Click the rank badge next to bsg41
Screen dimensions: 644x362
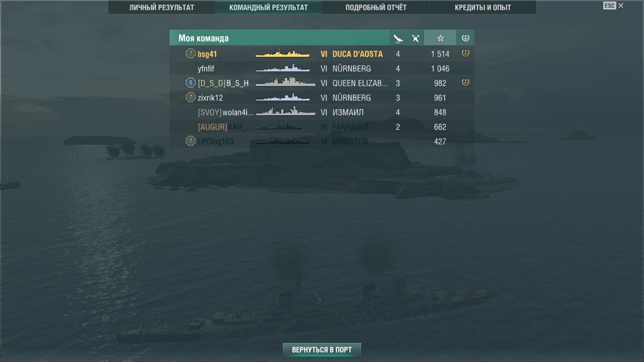(190, 54)
